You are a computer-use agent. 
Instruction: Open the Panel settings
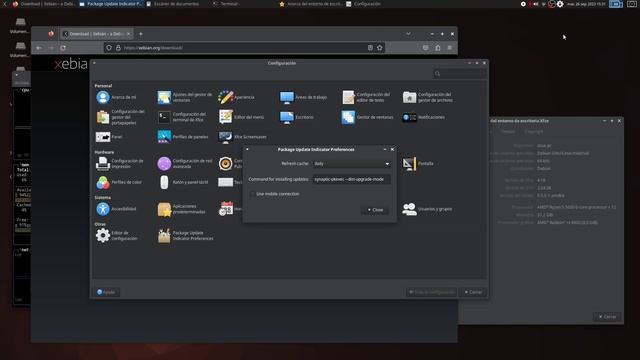pyautogui.click(x=109, y=137)
